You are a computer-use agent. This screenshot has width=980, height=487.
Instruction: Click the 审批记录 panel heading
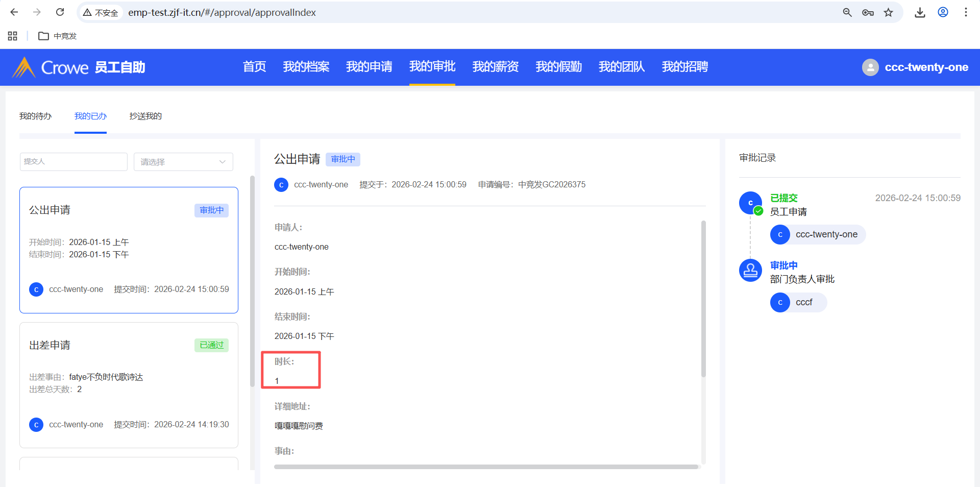(x=757, y=158)
